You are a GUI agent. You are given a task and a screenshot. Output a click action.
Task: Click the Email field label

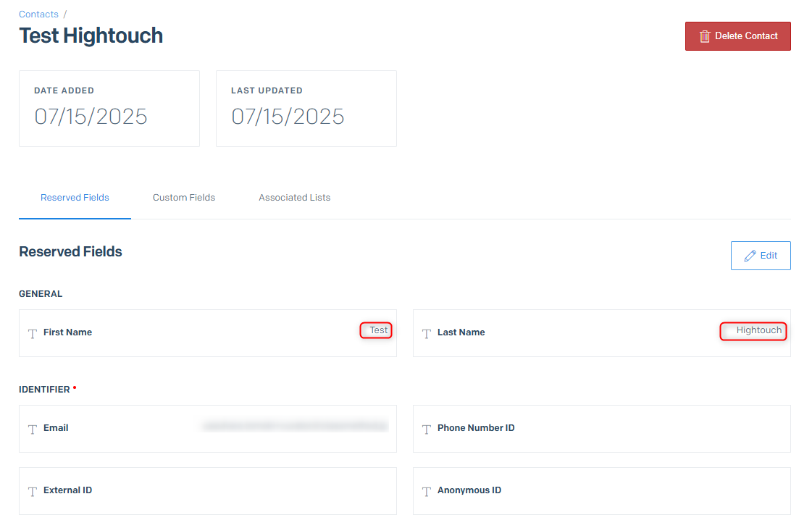point(55,428)
